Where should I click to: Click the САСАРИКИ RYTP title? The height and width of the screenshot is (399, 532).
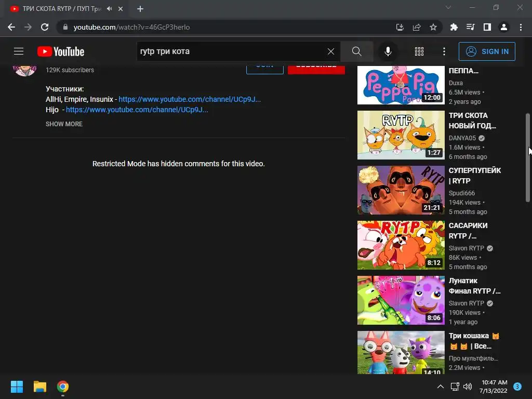(x=468, y=230)
